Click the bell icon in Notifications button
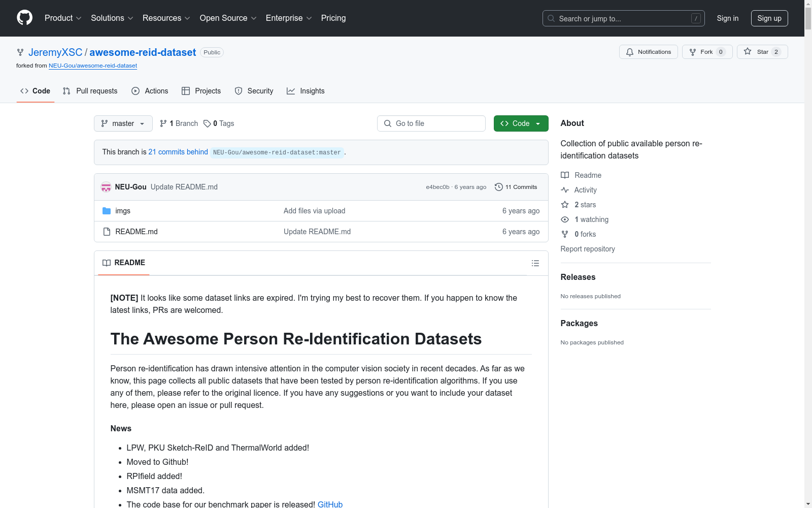812x508 pixels. tap(630, 52)
